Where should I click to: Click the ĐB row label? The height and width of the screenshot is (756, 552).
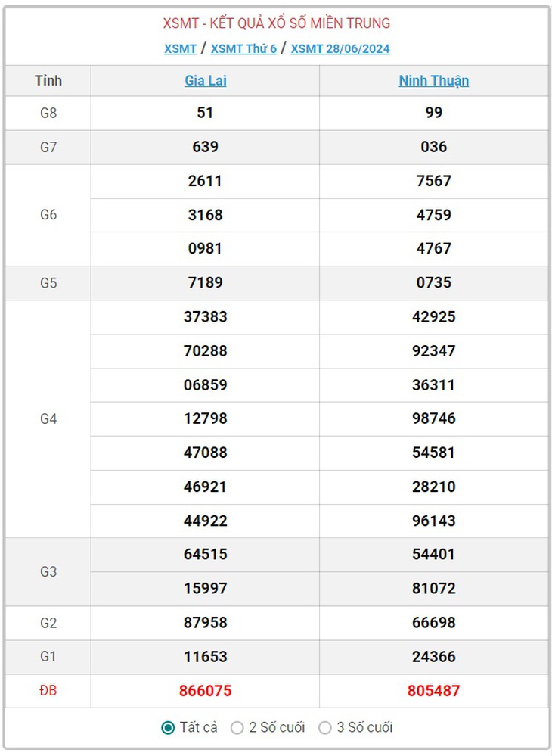click(x=48, y=690)
